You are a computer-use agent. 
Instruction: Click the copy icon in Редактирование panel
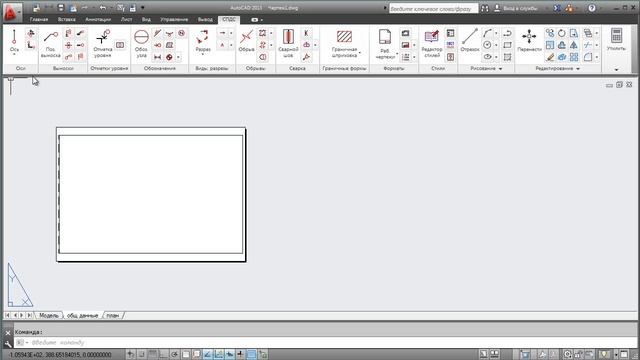(550, 33)
